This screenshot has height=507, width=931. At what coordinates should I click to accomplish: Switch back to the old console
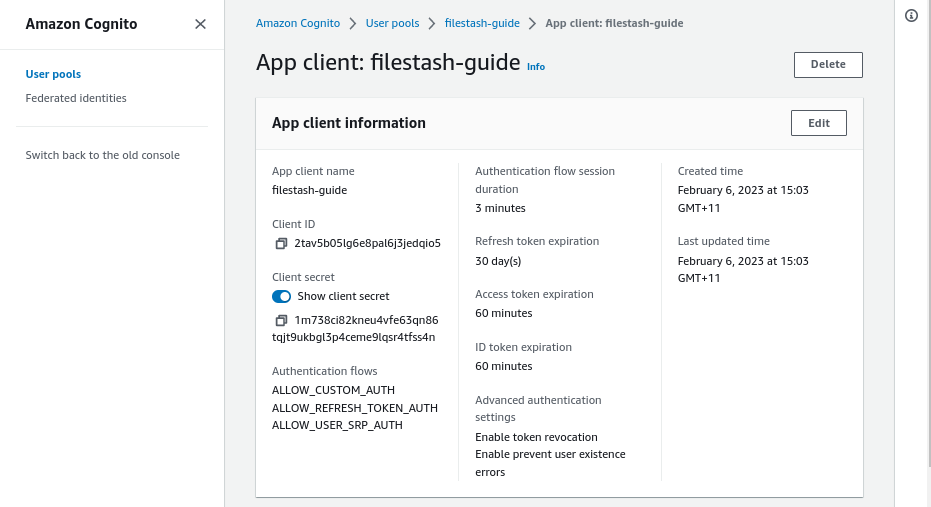click(102, 155)
